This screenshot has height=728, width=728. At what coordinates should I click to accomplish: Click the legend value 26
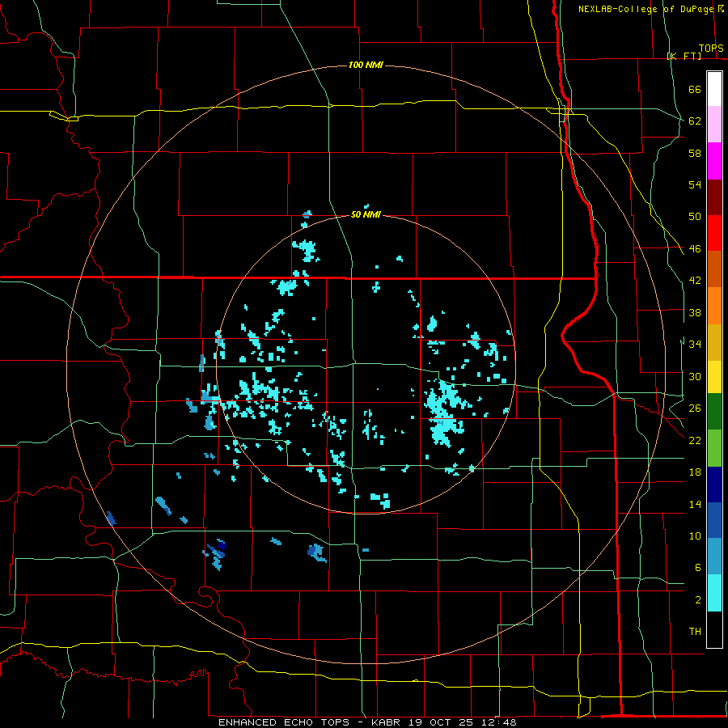coord(695,408)
